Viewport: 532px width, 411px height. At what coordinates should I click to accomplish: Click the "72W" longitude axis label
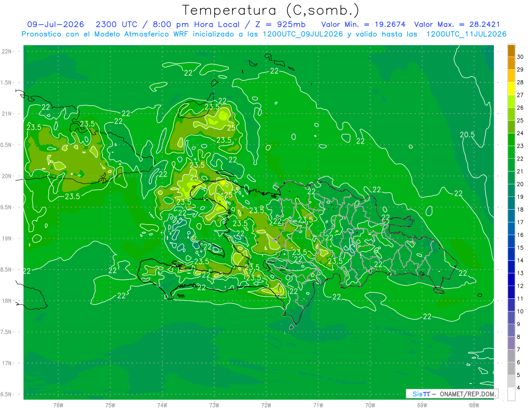266,405
